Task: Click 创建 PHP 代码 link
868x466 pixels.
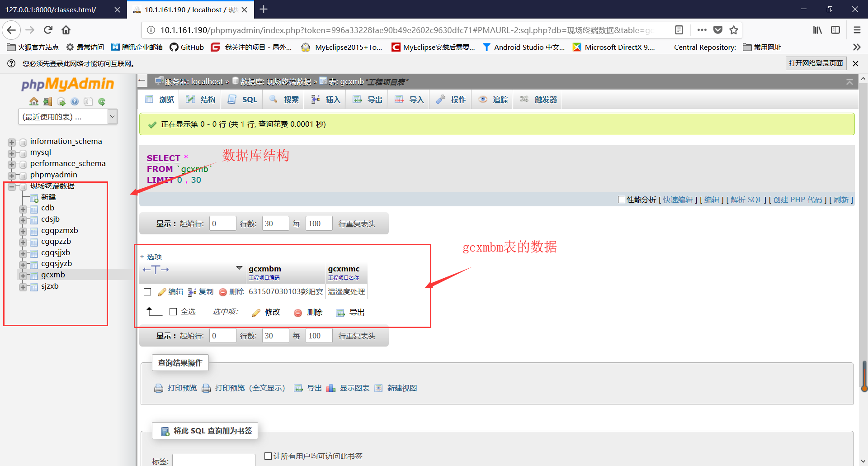Action: click(x=797, y=200)
